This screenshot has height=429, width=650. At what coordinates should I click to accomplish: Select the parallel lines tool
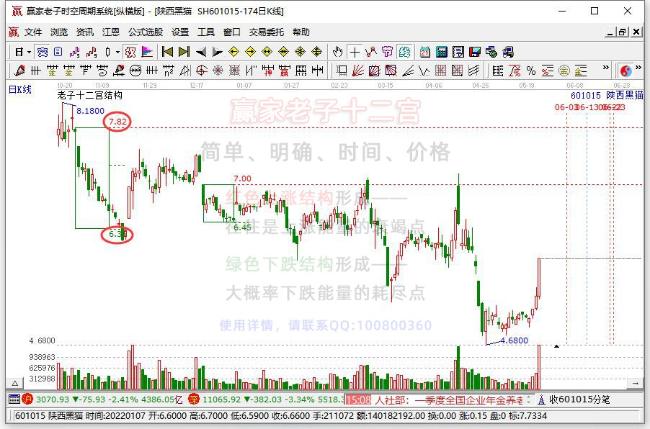(473, 71)
